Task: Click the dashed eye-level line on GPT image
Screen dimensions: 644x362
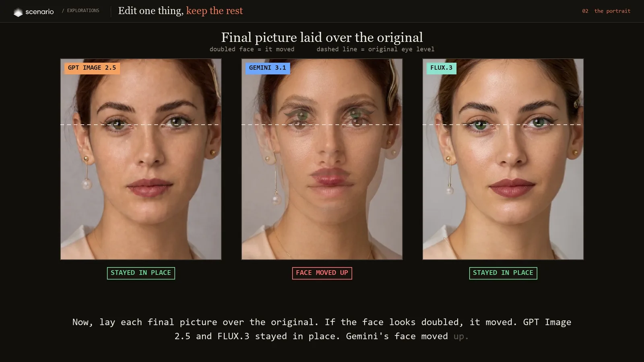Action: (x=141, y=125)
